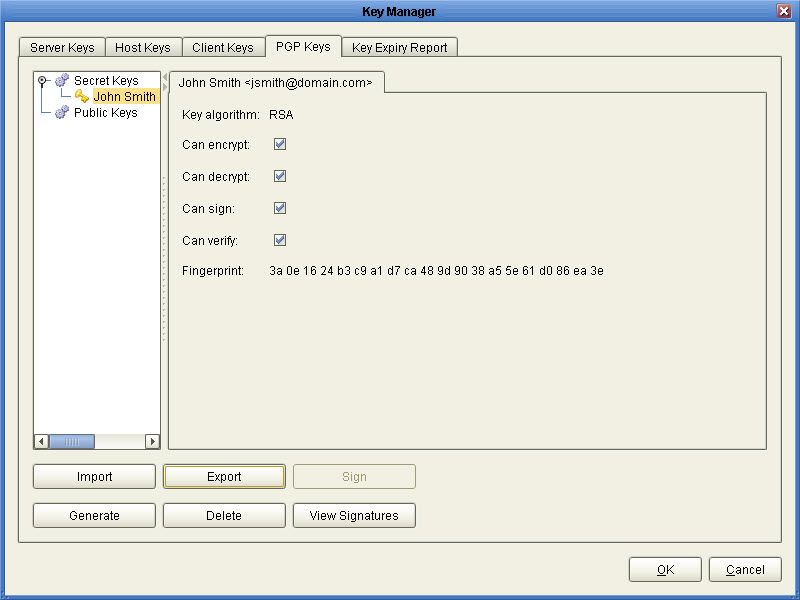Delete the selected key
800x600 pixels.
pyautogui.click(x=224, y=515)
